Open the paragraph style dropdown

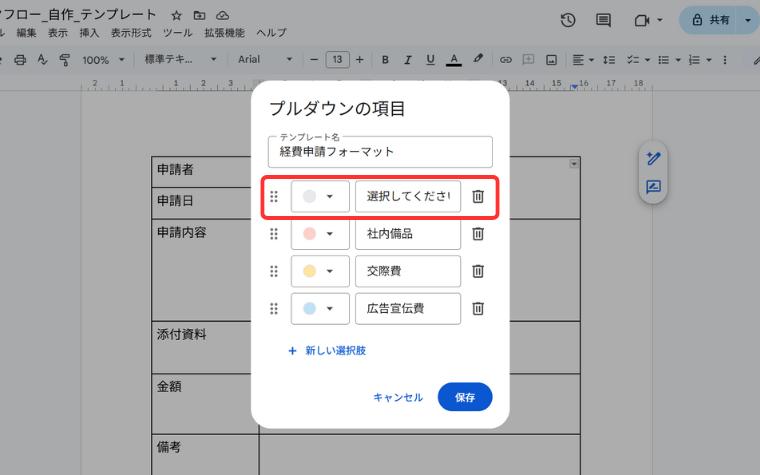(180, 60)
